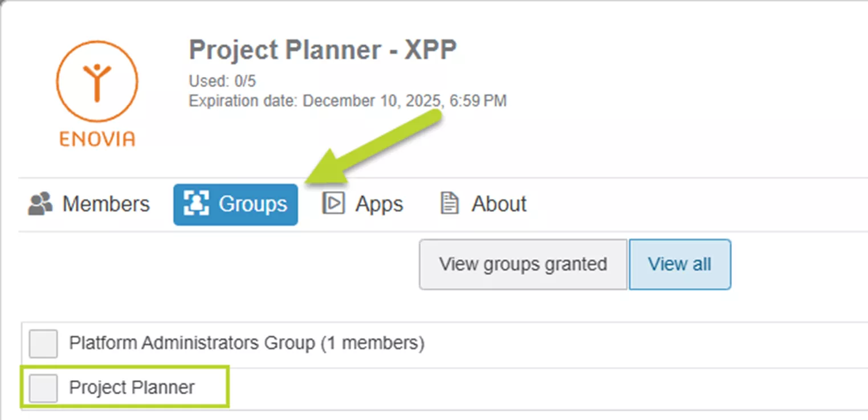Click the orange stick-figure symbol inside the logo
This screenshot has height=420, width=868.
pyautogui.click(x=96, y=83)
